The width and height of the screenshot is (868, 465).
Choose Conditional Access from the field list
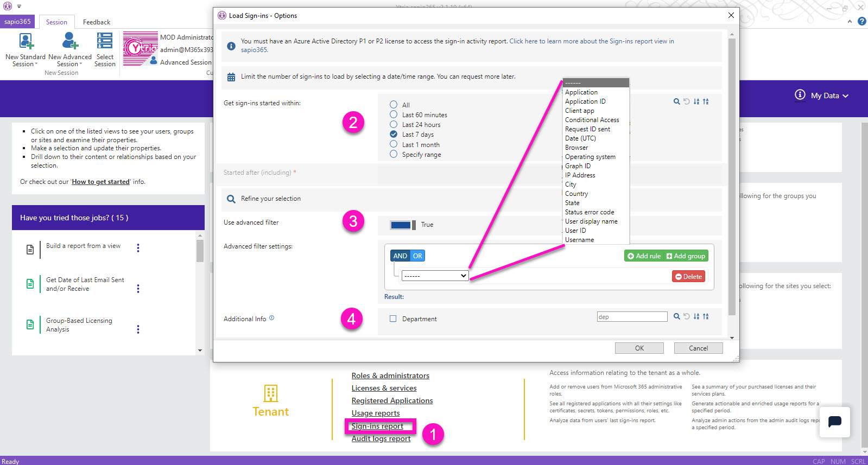point(592,120)
